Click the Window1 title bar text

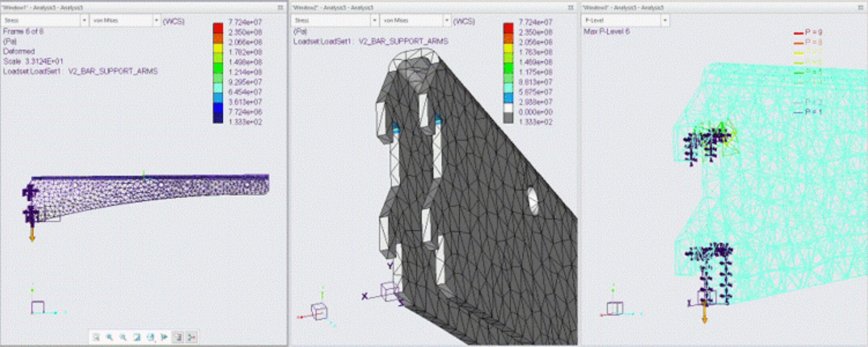tap(43, 8)
